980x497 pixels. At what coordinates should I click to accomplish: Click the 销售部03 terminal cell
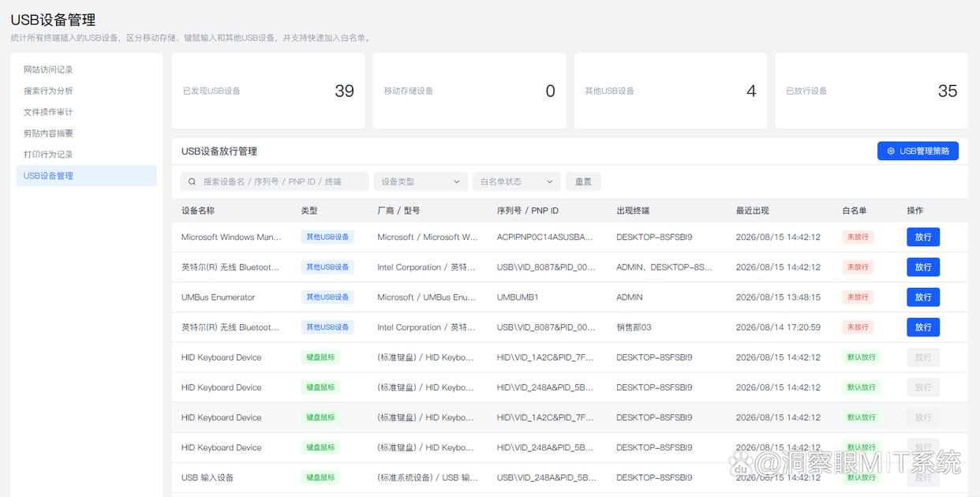(634, 327)
